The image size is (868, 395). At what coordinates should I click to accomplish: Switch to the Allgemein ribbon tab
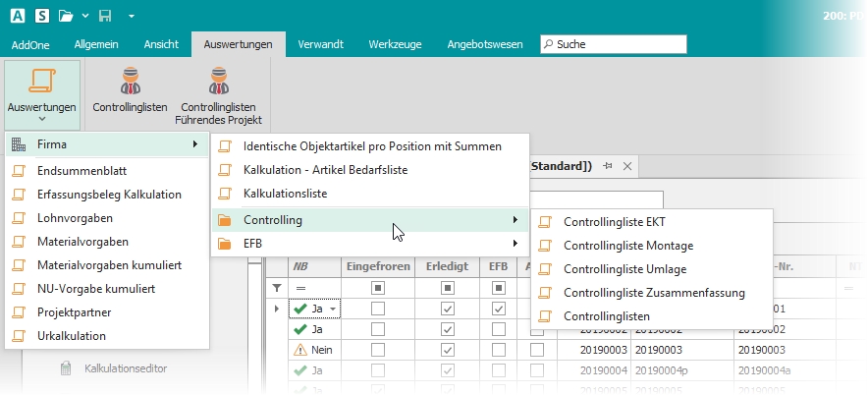(x=96, y=44)
